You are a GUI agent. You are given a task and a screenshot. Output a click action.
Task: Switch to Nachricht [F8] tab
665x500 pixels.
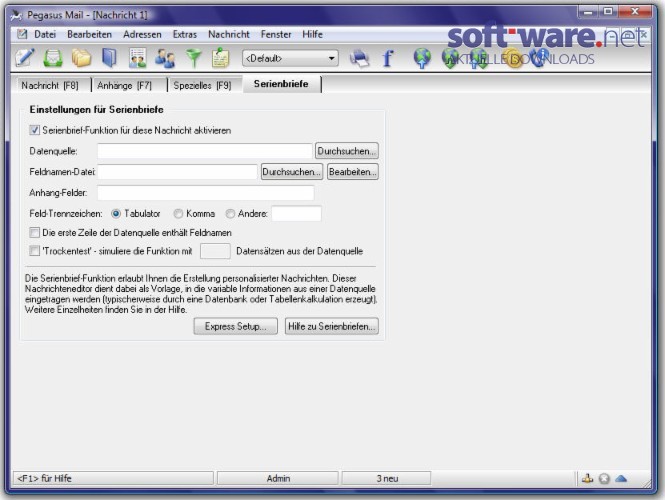click(x=50, y=85)
